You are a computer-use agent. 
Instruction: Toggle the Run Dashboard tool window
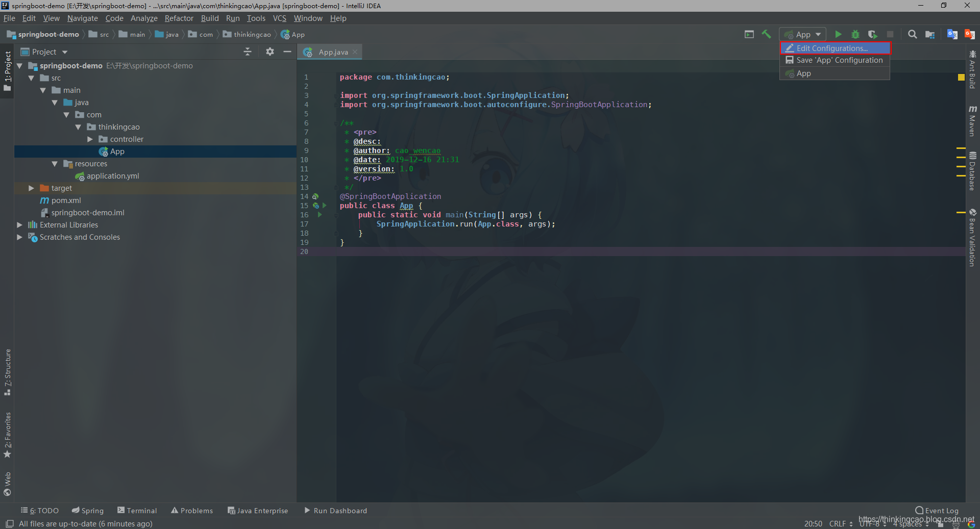[336, 511]
